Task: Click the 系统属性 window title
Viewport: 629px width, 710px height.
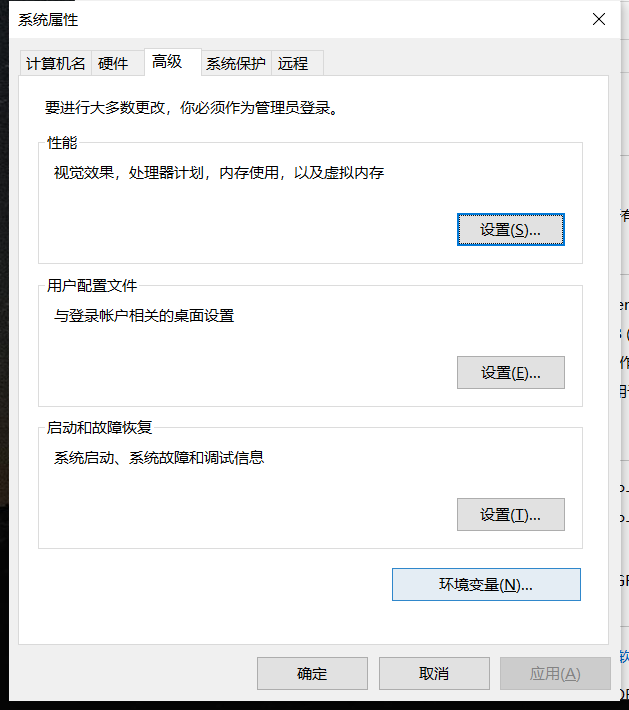Action: (x=48, y=20)
